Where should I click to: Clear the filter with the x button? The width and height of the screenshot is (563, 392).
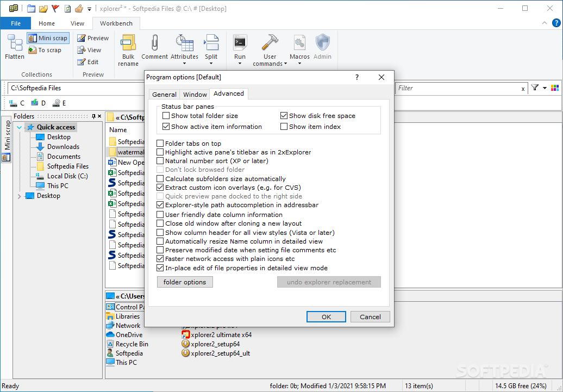[523, 89]
